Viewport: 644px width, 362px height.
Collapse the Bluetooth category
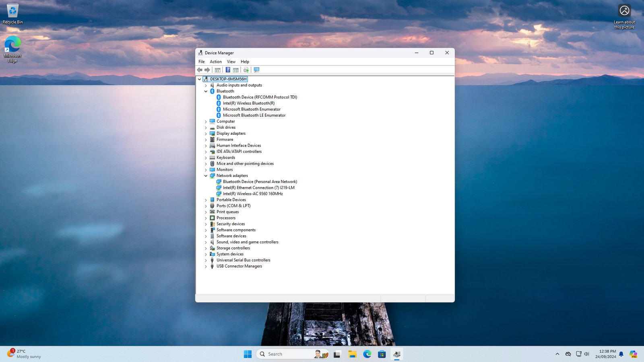(x=206, y=91)
